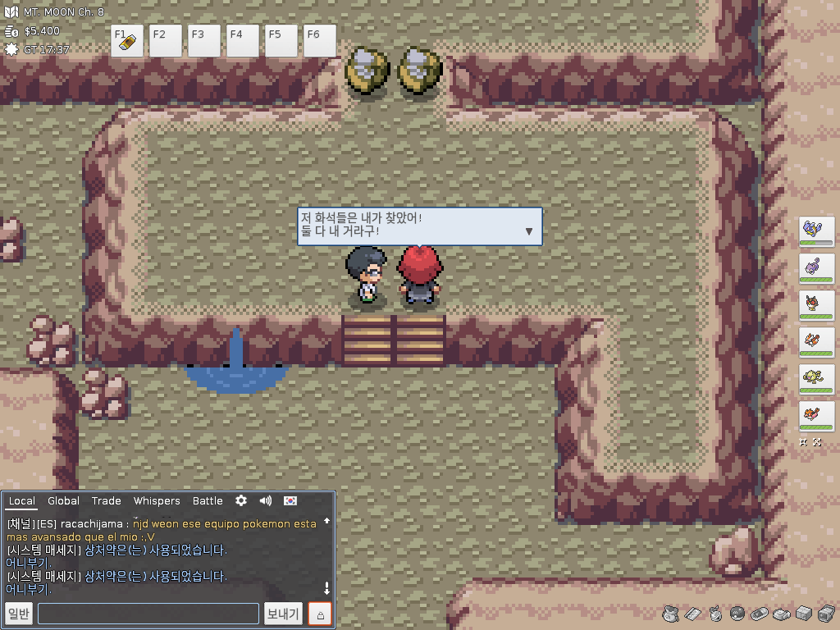This screenshot has height=630, width=840.
Task: Select first party Pokémon with partial HP bar
Action: click(816, 231)
